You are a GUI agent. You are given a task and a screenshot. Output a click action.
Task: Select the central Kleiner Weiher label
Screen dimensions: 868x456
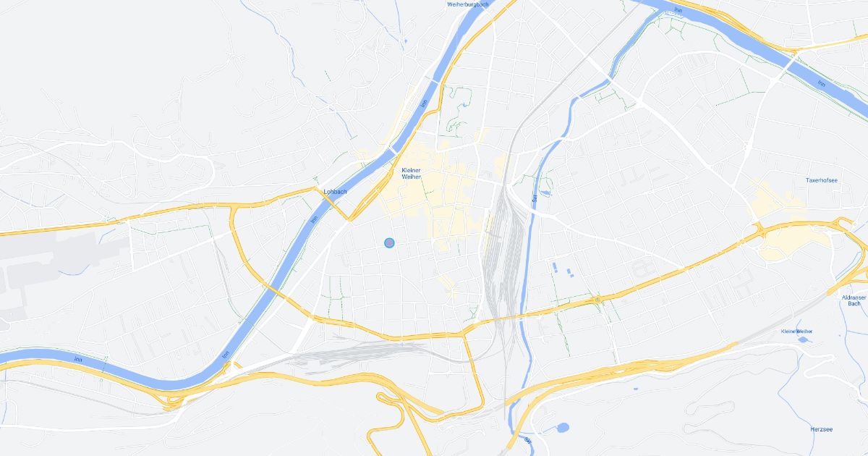(411, 174)
